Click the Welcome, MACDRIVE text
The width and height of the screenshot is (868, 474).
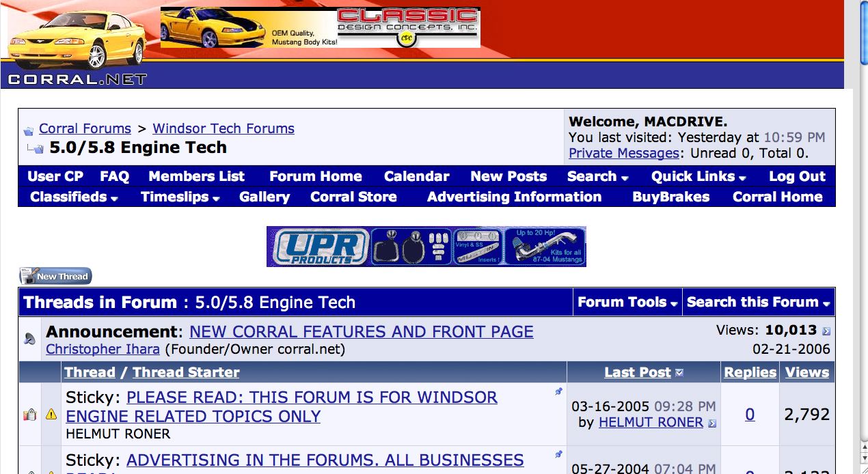click(648, 122)
